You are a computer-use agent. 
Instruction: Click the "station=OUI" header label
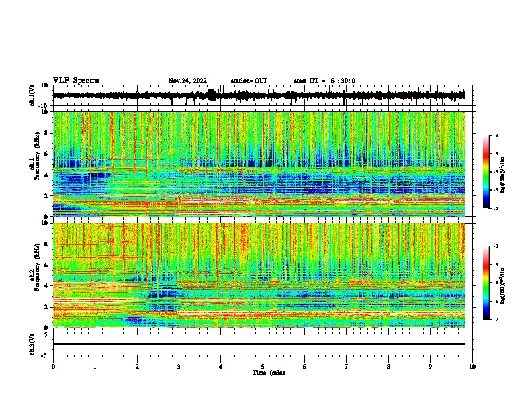tap(249, 81)
